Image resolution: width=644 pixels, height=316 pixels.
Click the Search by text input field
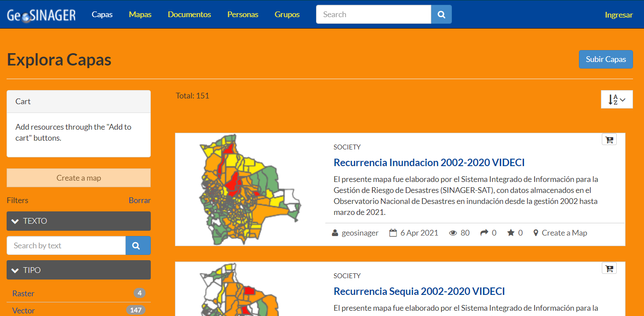(x=66, y=246)
